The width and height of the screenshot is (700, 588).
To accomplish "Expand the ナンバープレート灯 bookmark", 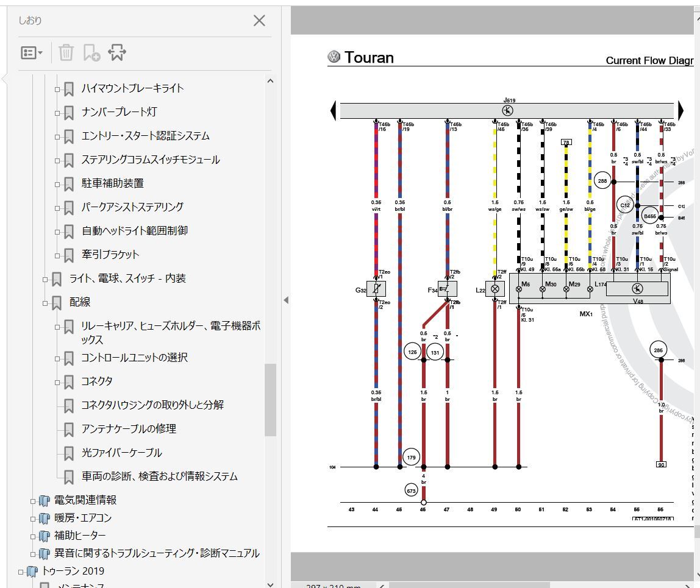I will pyautogui.click(x=57, y=113).
